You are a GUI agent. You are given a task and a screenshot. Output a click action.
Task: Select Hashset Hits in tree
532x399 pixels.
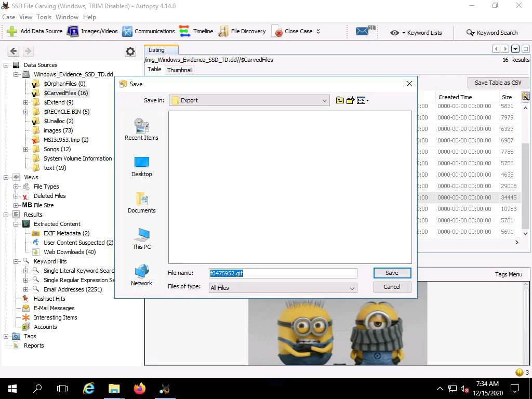(49, 299)
